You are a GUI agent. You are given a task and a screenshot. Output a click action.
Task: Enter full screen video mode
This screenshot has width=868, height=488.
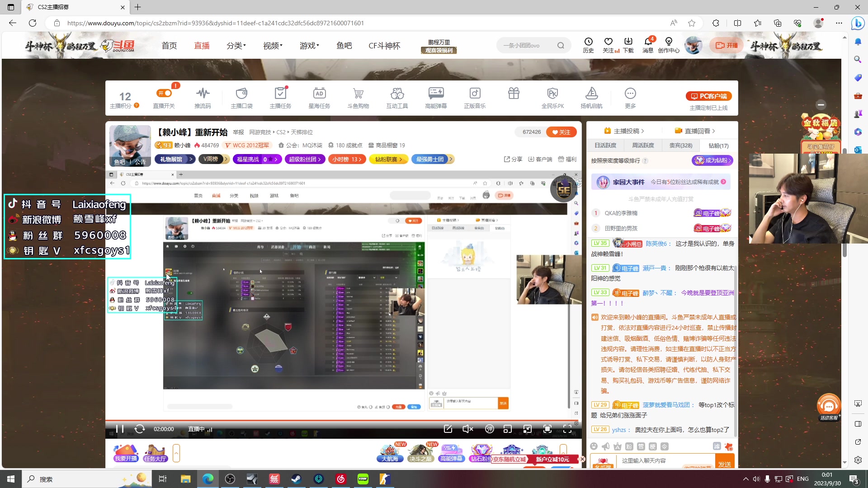point(567,429)
